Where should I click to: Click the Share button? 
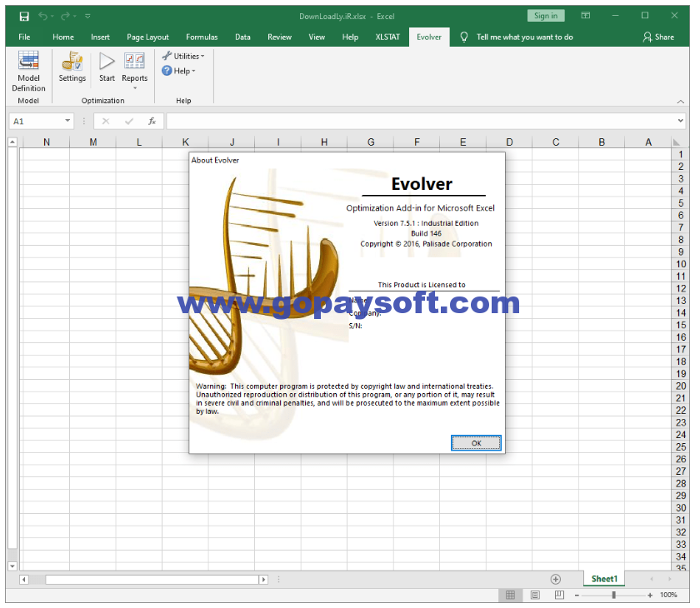point(658,37)
